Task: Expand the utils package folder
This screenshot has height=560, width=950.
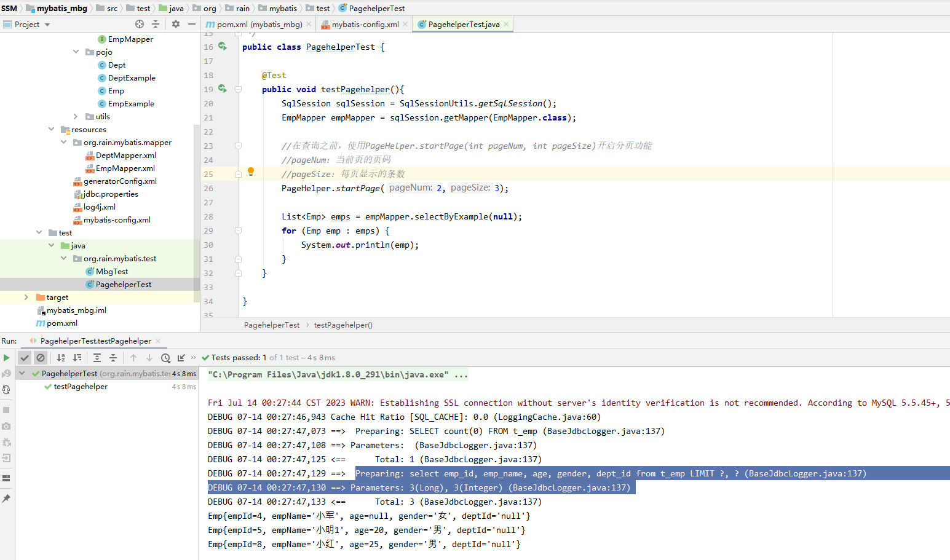Action: tap(76, 116)
